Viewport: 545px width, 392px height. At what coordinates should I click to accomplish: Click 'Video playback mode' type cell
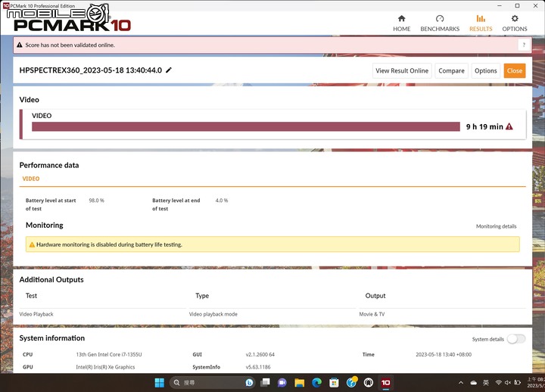coord(213,314)
